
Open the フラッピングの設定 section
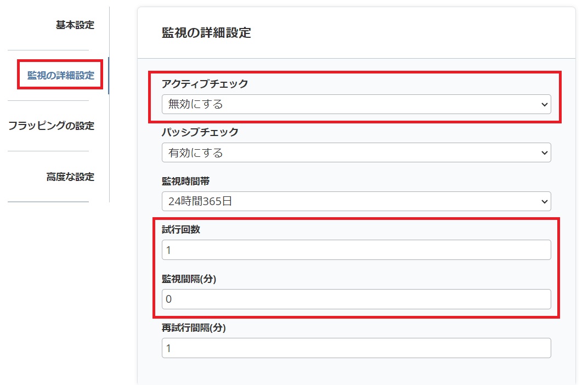52,125
